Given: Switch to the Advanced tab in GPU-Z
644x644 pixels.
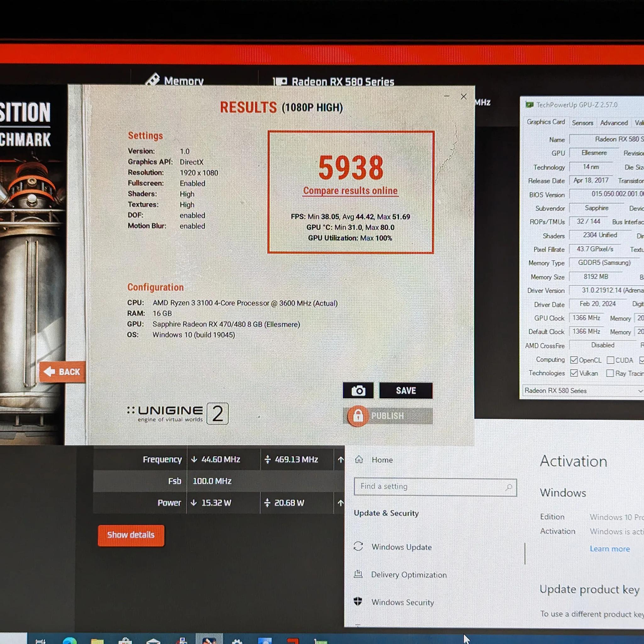Looking at the screenshot, I should point(614,123).
